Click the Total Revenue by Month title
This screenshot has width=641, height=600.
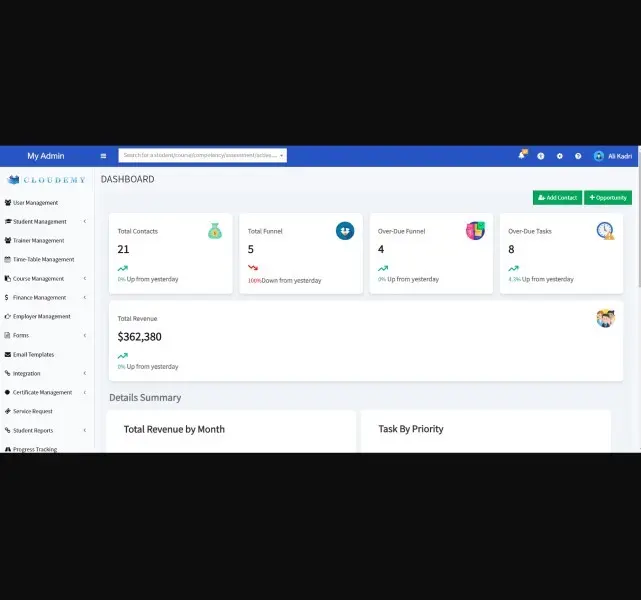tap(174, 429)
